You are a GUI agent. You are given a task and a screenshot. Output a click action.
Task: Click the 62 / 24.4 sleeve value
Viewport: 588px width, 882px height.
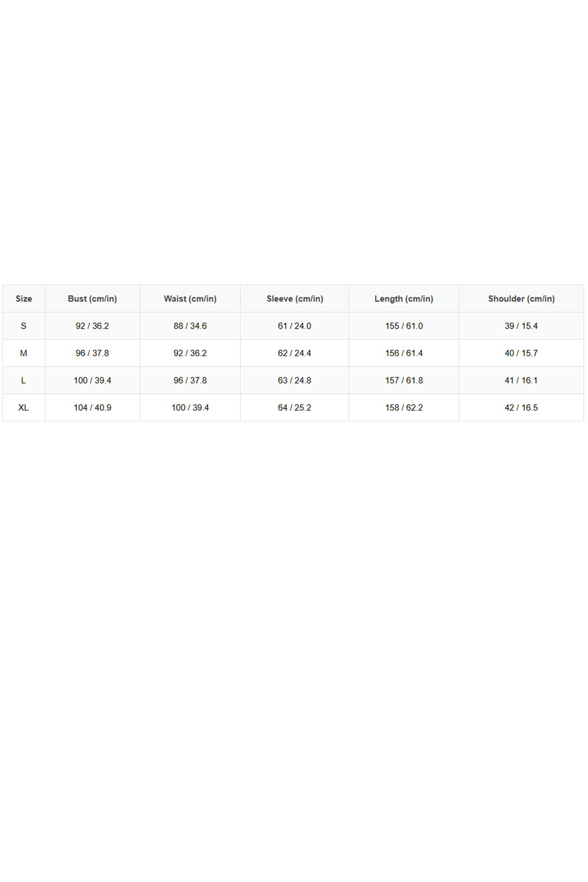click(x=295, y=353)
